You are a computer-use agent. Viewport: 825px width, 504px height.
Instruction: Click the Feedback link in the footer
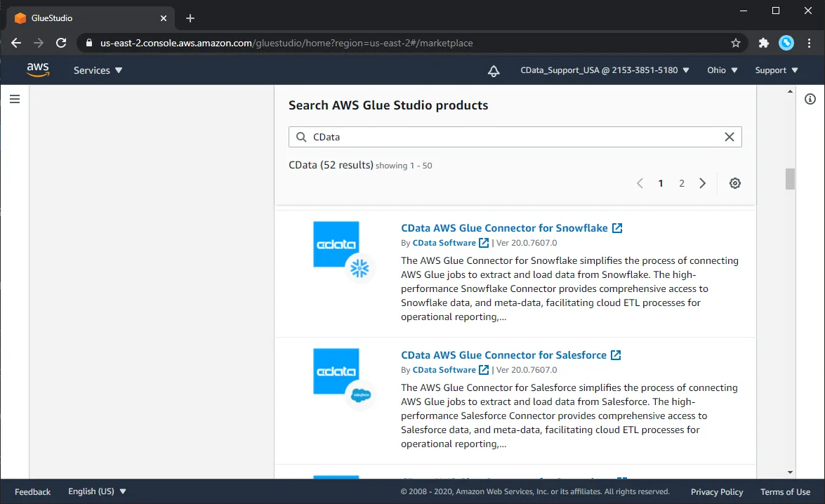[32, 491]
